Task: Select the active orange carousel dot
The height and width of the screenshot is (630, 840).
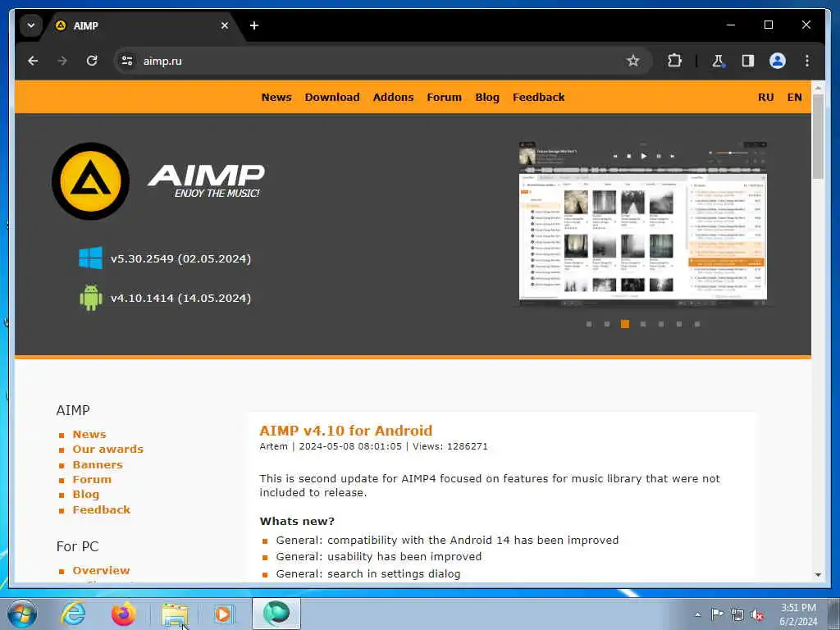Action: click(624, 324)
